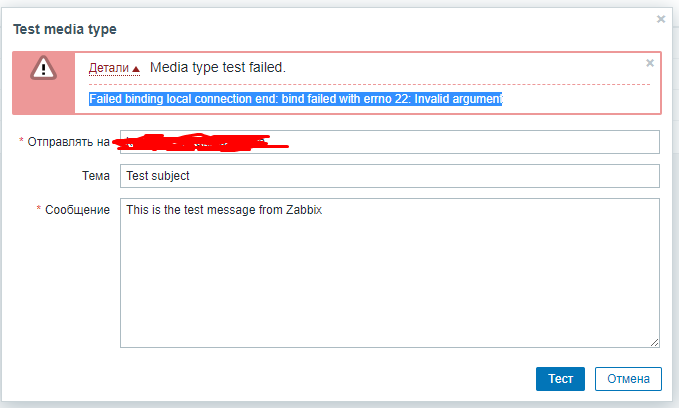Collapse the Детали details link
This screenshot has width=679, height=408.
tap(109, 68)
